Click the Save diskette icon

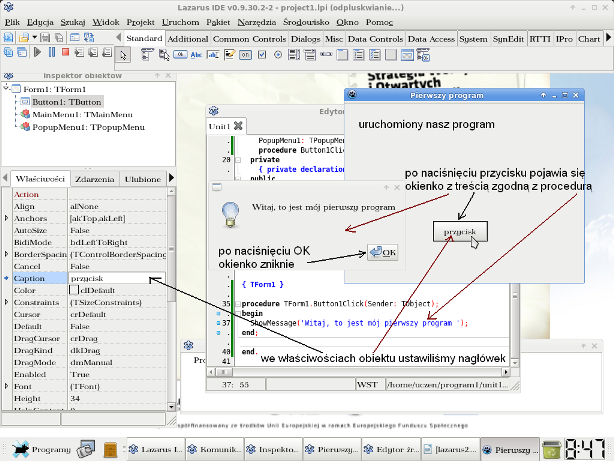45,38
